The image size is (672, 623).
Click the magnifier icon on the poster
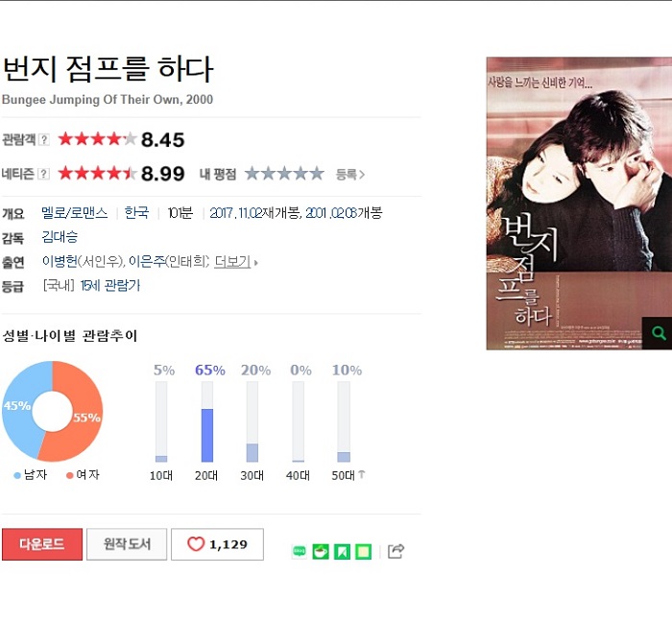point(659,333)
